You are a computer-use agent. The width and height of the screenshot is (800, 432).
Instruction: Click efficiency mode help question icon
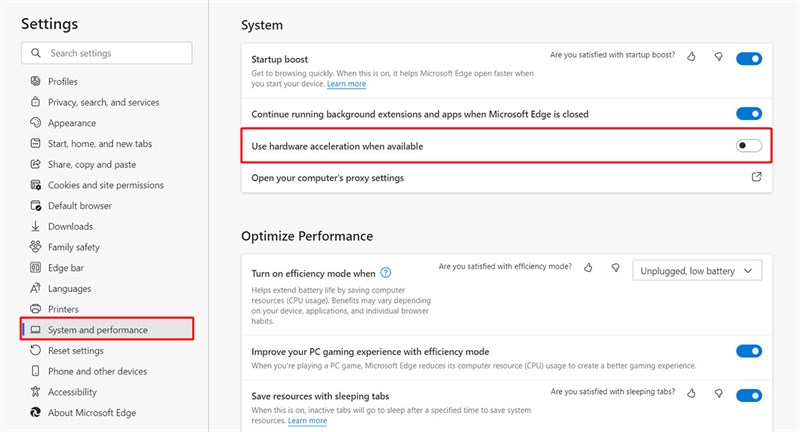coord(386,273)
